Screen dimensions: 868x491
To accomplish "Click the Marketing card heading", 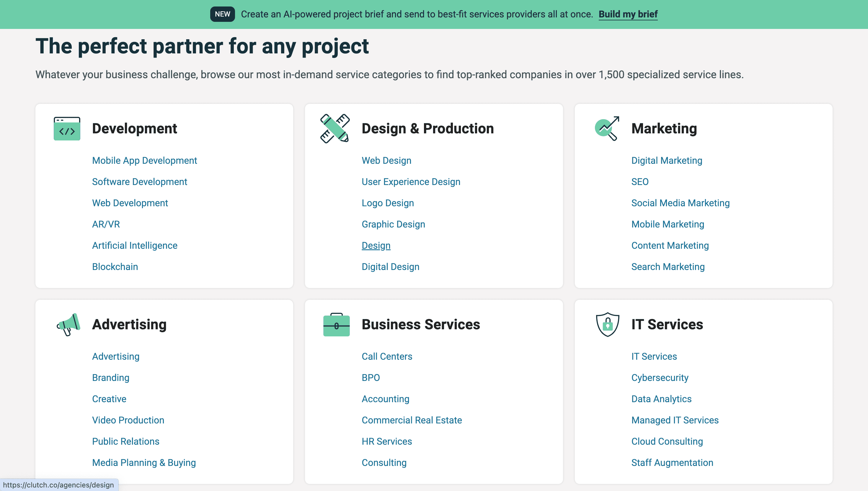I will click(x=664, y=128).
